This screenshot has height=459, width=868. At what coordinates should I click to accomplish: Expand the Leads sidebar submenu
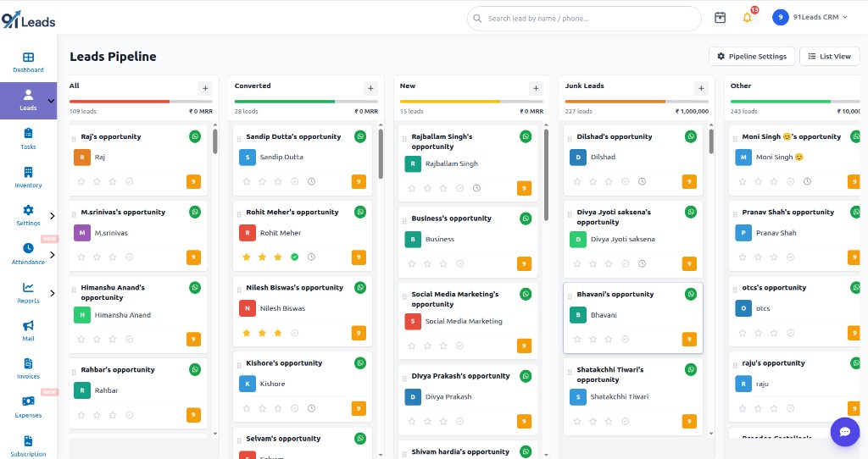coord(51,102)
